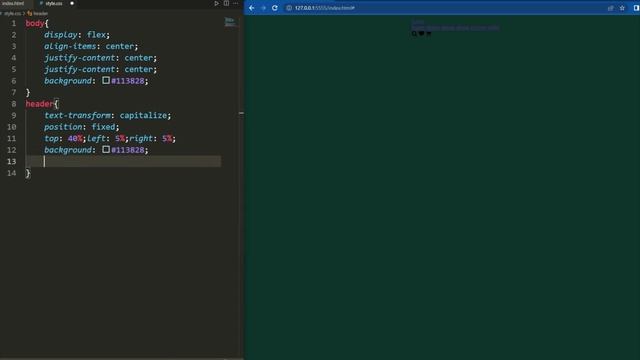View site information icon in address bar

[289, 8]
